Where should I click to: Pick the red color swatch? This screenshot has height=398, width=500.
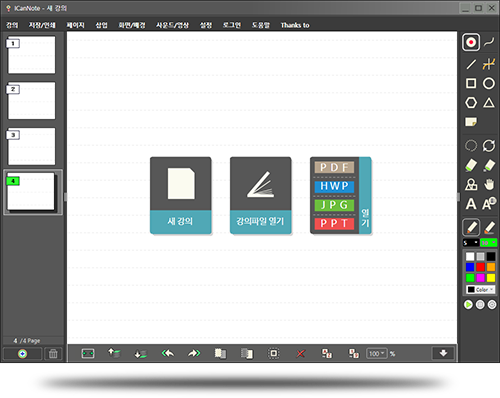point(480,267)
